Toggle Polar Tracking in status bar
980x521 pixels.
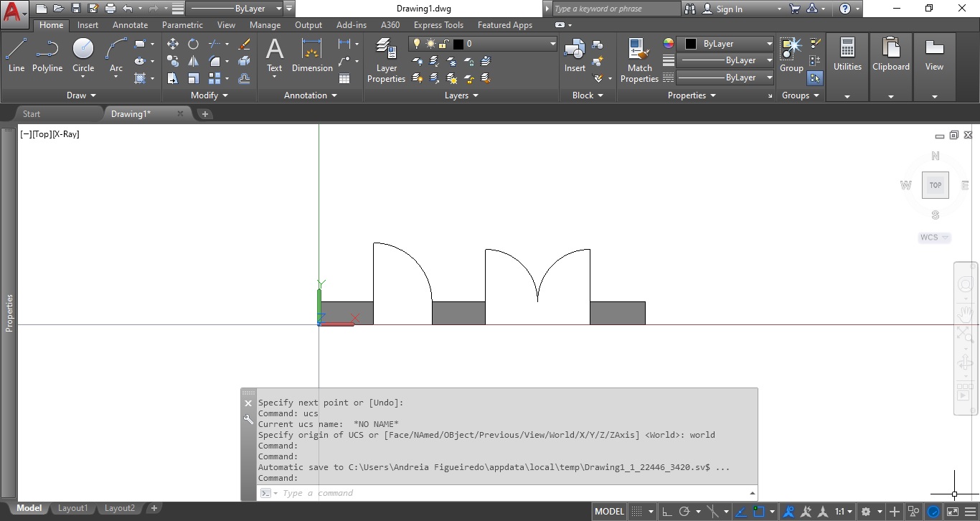(684, 512)
